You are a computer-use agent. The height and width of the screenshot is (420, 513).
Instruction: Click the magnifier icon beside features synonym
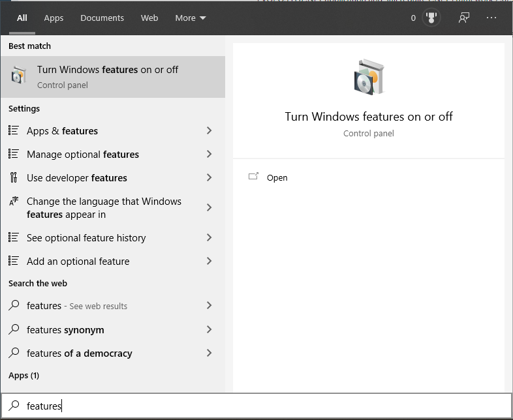point(14,329)
